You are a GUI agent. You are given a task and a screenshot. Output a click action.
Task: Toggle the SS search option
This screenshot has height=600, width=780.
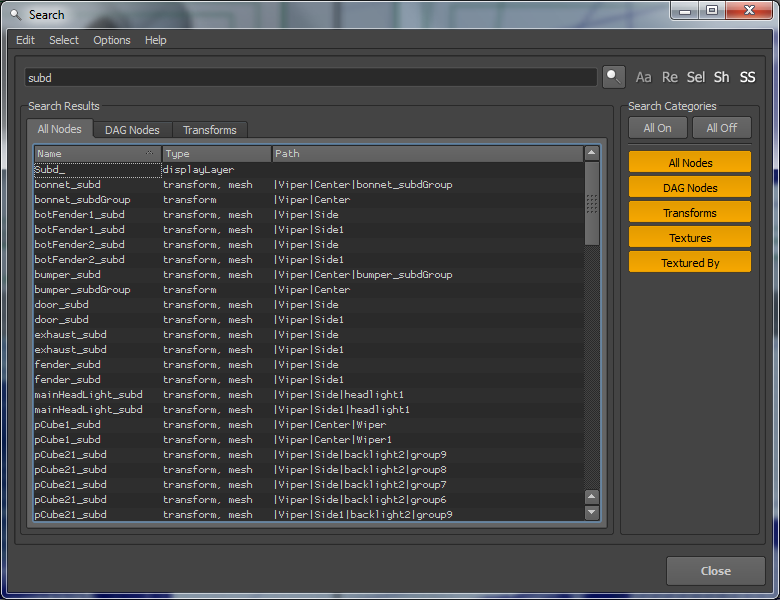click(x=747, y=77)
